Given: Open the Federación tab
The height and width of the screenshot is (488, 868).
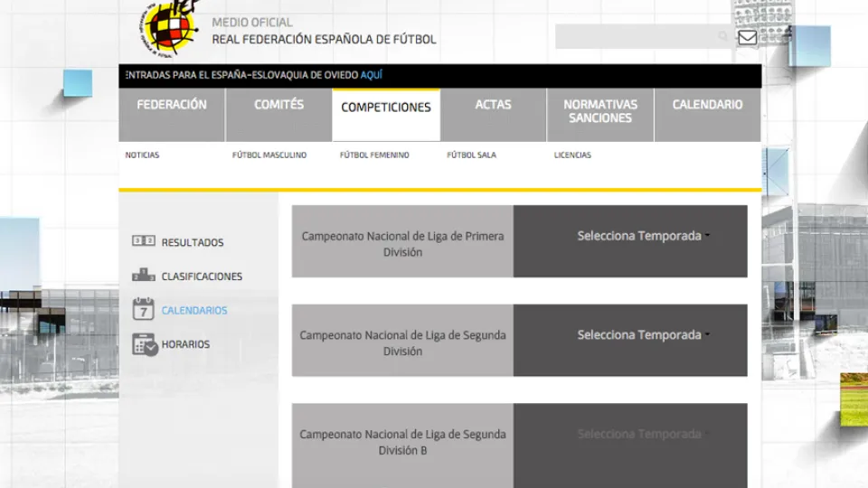Looking at the screenshot, I should coord(172,115).
